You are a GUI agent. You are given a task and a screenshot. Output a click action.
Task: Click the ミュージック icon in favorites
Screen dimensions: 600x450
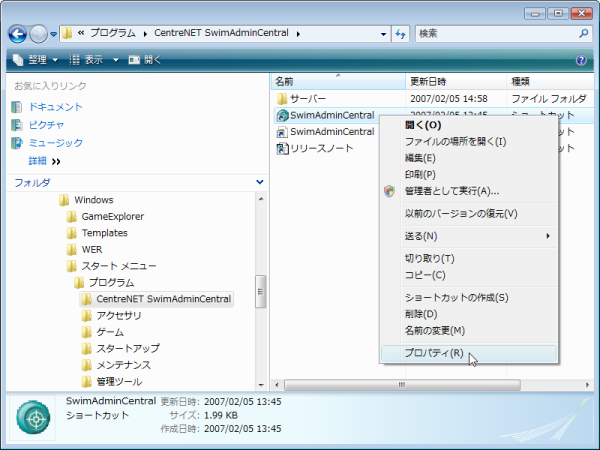16,143
